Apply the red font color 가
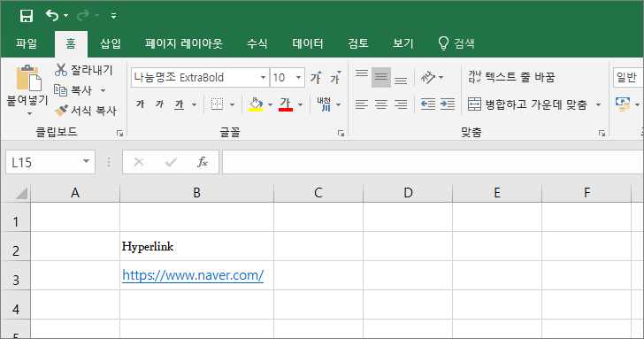Image resolution: width=644 pixels, height=339 pixels. coord(286,104)
